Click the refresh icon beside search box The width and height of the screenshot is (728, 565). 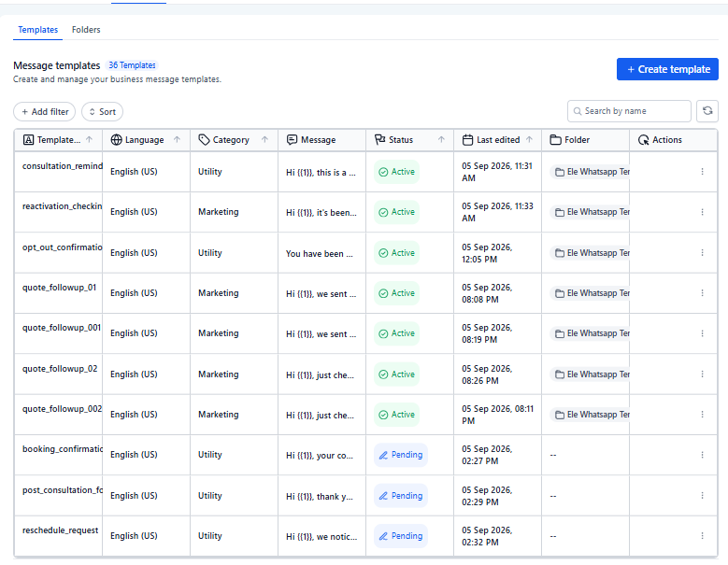[707, 111]
